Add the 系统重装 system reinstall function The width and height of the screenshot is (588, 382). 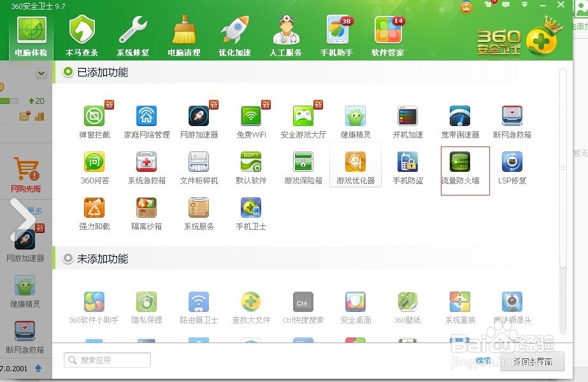[460, 307]
